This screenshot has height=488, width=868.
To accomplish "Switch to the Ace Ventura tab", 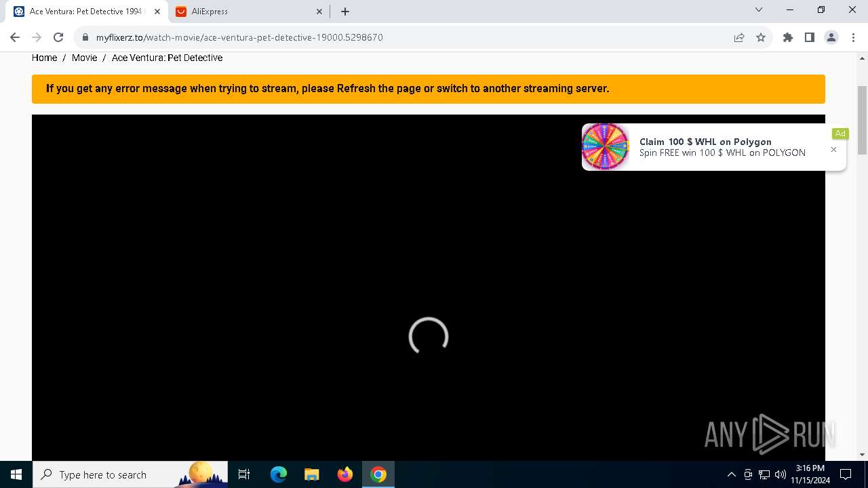I will coord(86,12).
